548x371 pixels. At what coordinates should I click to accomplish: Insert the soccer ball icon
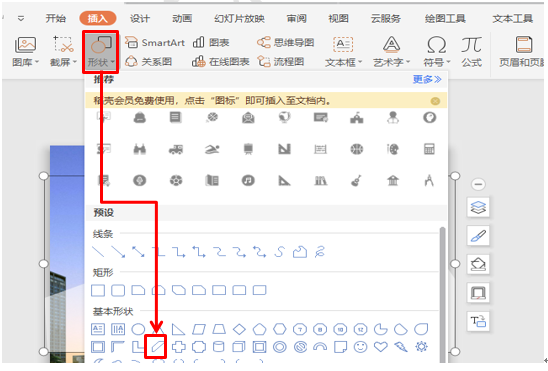176,181
